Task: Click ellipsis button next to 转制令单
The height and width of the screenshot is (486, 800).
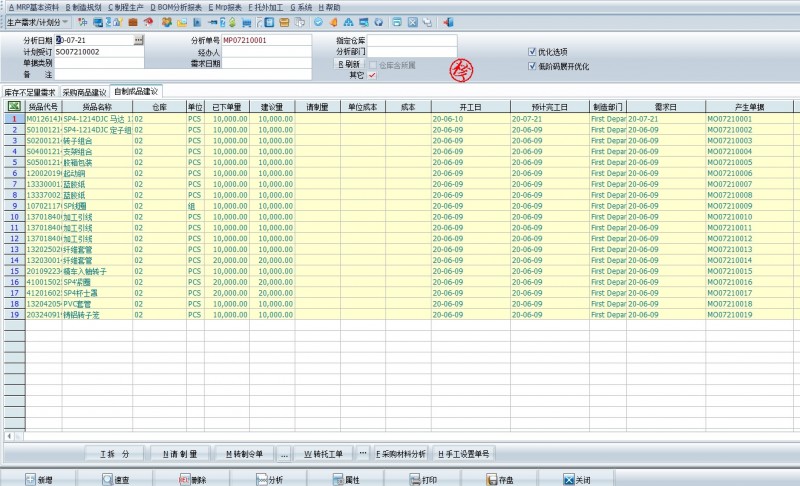Action: pos(283,453)
